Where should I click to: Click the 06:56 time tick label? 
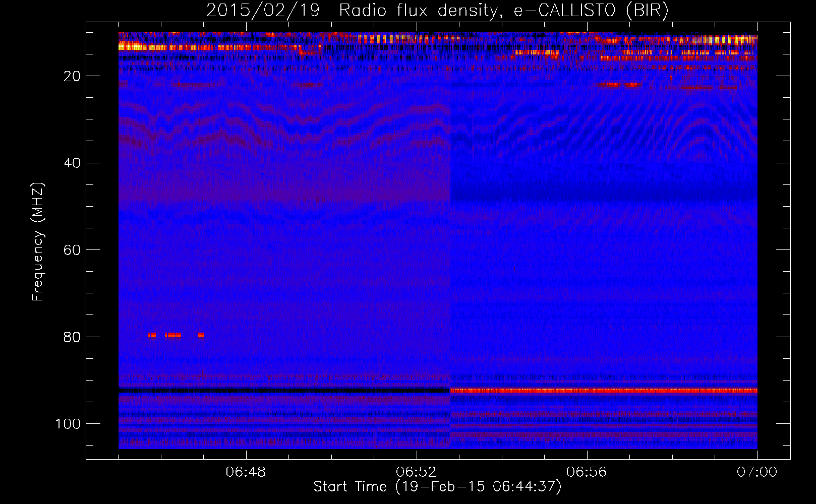[587, 472]
